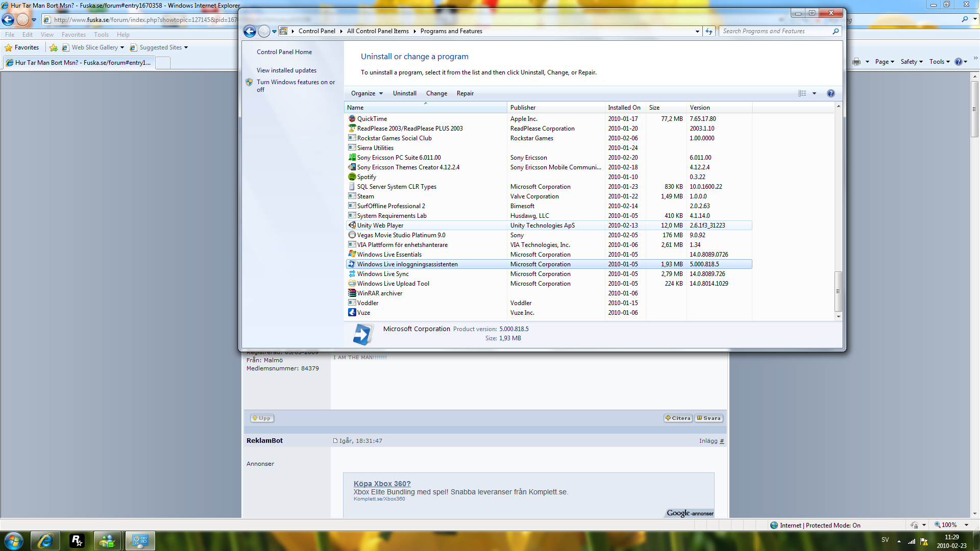Open help in Programs and Features
Image resolution: width=980 pixels, height=551 pixels.
point(830,93)
